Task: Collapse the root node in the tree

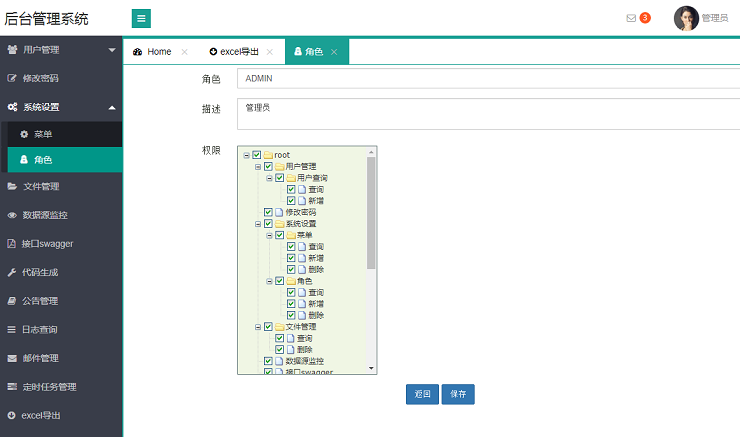Action: coord(246,155)
